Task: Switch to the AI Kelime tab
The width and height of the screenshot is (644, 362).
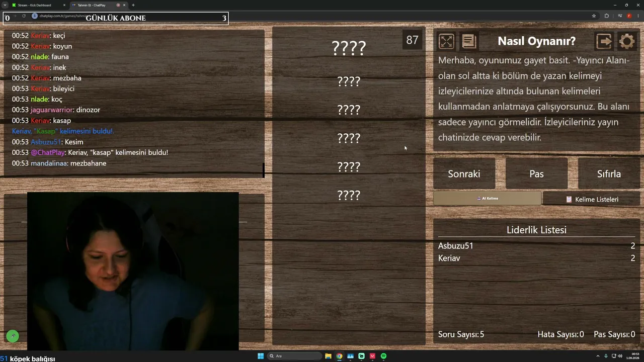Action: tap(487, 199)
